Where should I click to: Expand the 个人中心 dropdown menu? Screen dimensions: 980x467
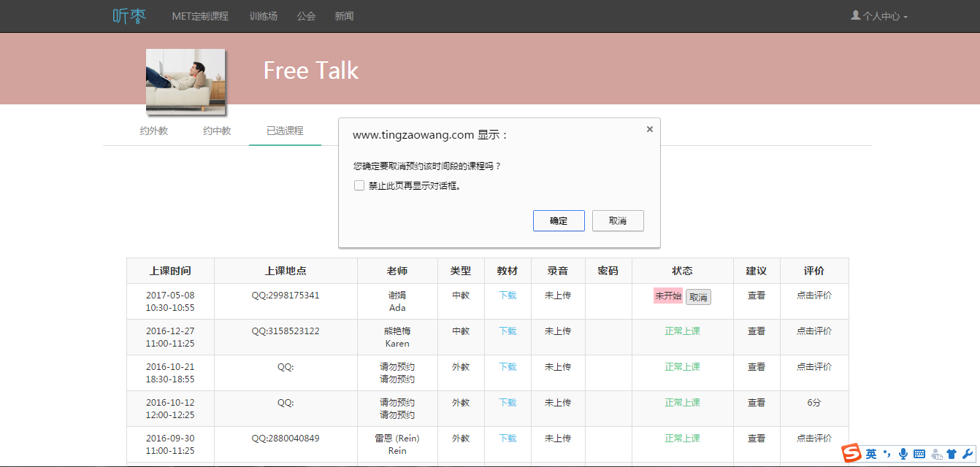[879, 16]
